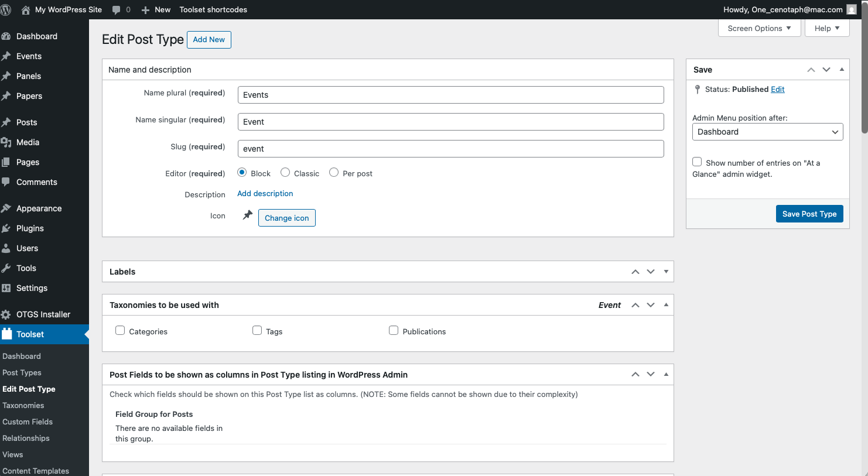Move Save panel up with arrow icon
The height and width of the screenshot is (476, 868).
coord(811,70)
